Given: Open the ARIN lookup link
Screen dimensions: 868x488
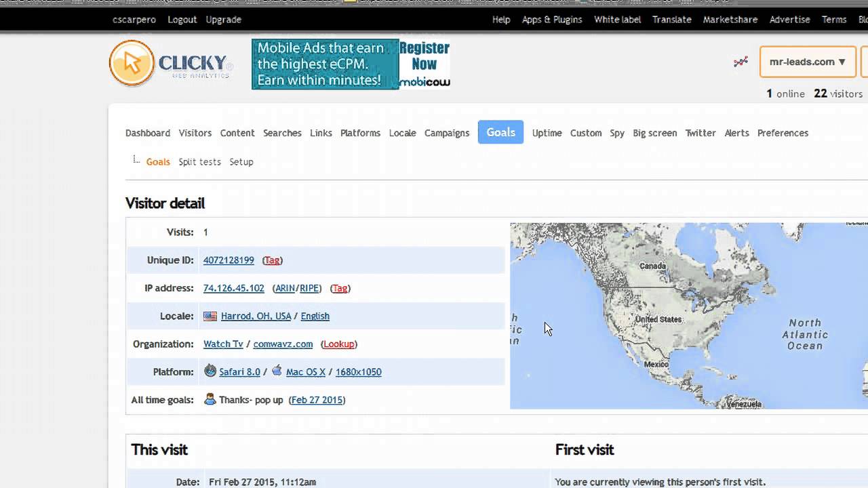Looking at the screenshot, I should pos(285,288).
